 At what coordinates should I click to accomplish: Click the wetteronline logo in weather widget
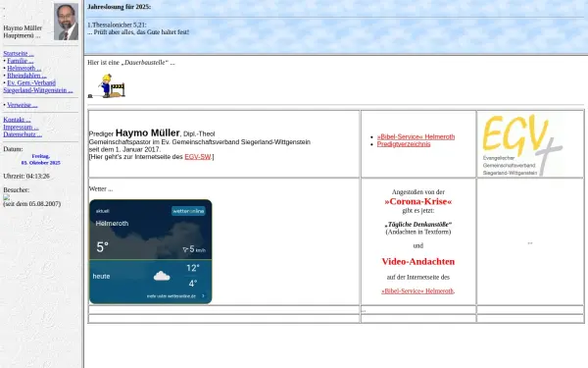point(188,211)
